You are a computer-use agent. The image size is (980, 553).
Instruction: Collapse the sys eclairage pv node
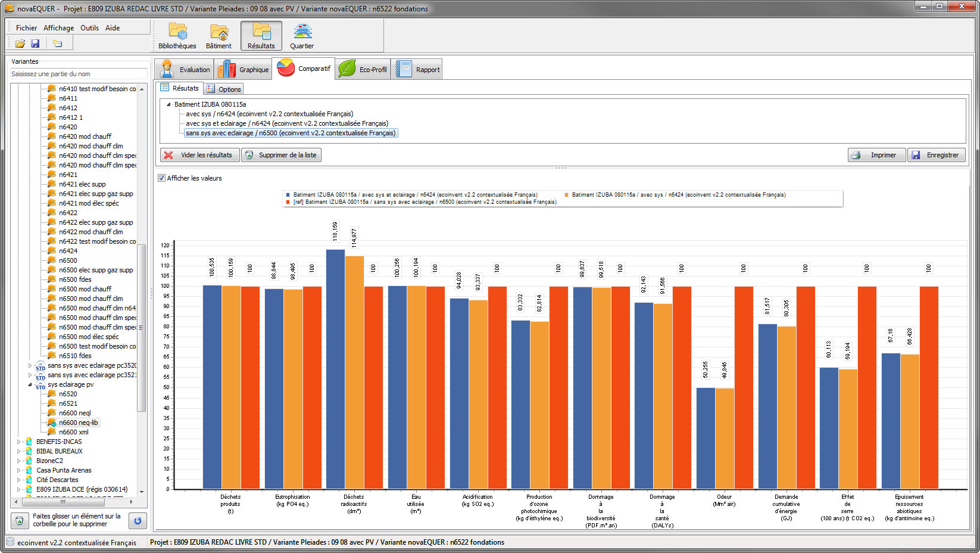tap(30, 384)
